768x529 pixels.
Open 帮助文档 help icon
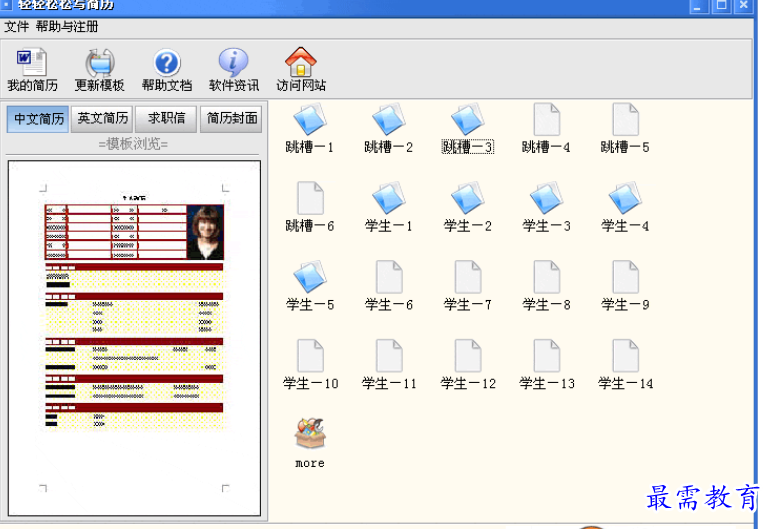[167, 63]
